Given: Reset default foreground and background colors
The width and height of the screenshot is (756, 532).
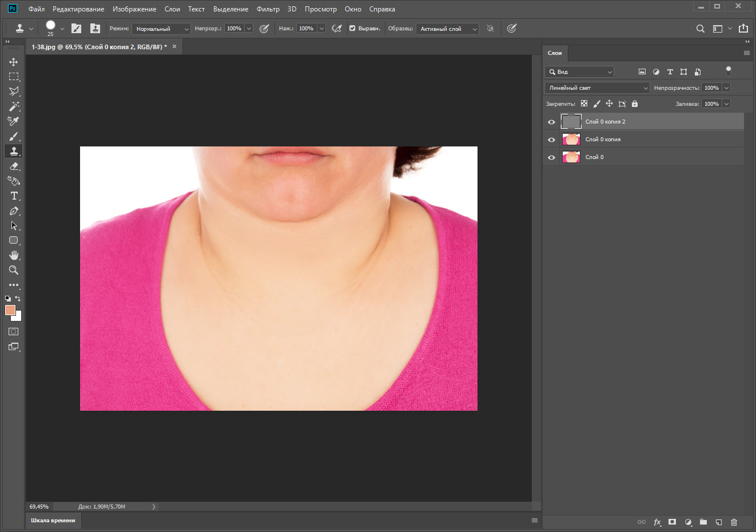Looking at the screenshot, I should click(8, 299).
